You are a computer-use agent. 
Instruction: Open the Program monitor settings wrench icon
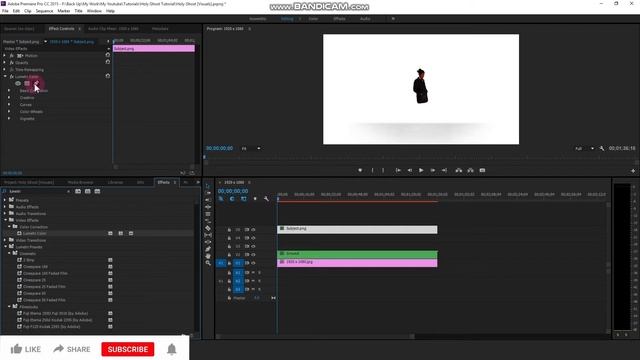point(602,149)
